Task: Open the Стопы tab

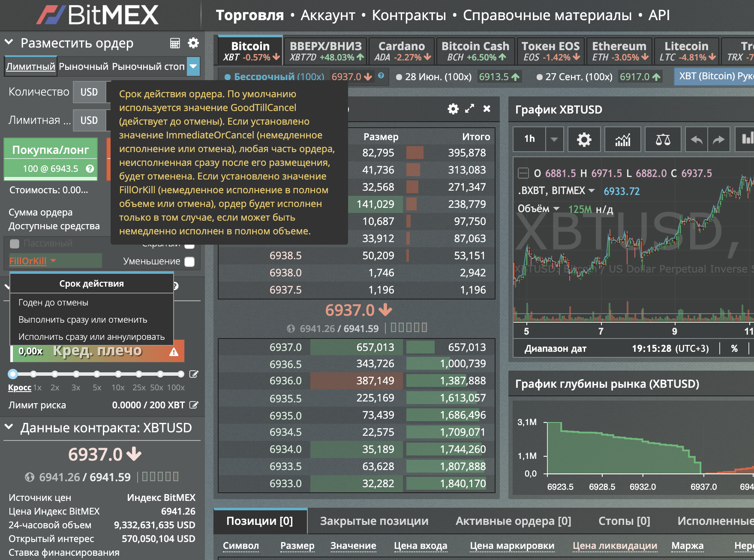Action: click(x=624, y=521)
